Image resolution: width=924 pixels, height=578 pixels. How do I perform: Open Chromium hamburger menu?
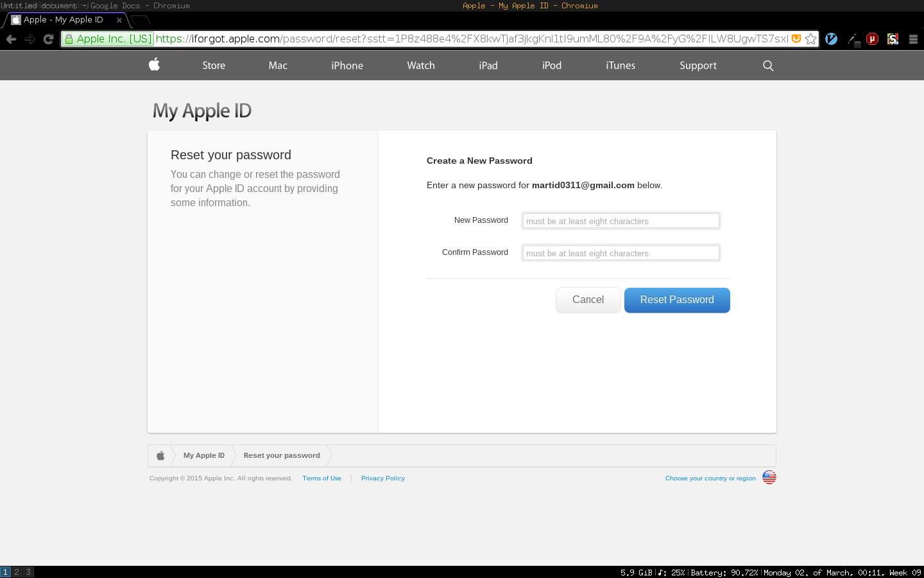point(913,39)
